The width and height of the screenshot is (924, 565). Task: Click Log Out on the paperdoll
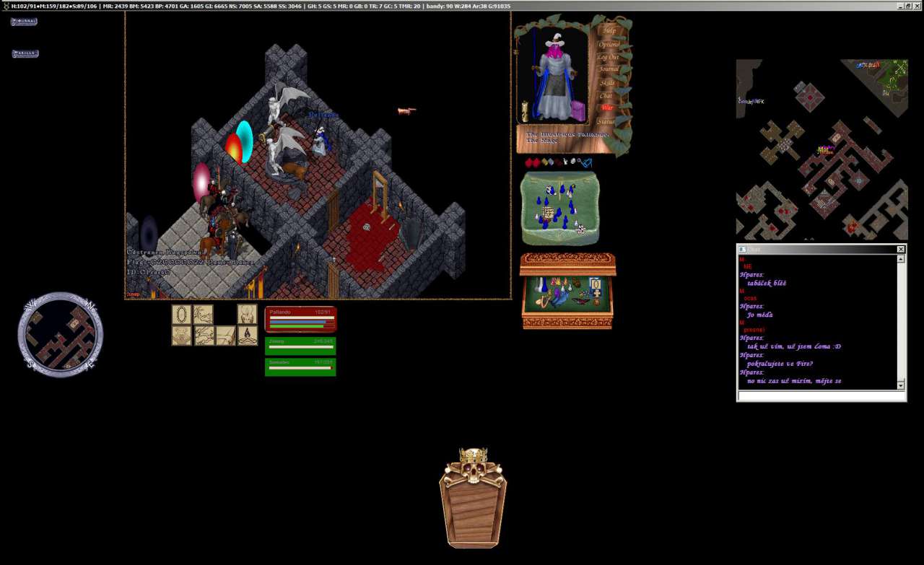pyautogui.click(x=608, y=58)
